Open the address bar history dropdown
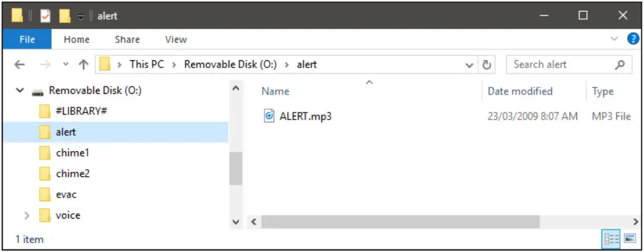644x252 pixels. point(469,65)
